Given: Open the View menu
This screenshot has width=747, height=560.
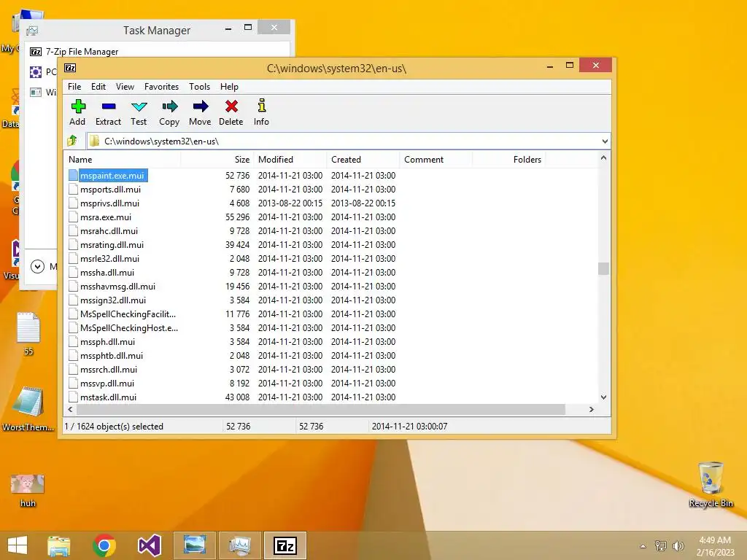Looking at the screenshot, I should (x=125, y=87).
